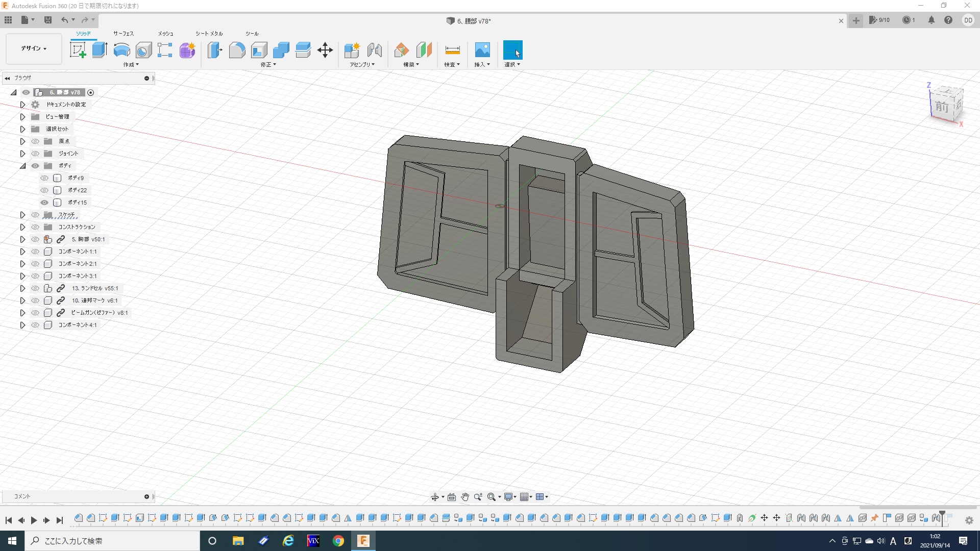Click the ViewCube front face

pos(942,107)
